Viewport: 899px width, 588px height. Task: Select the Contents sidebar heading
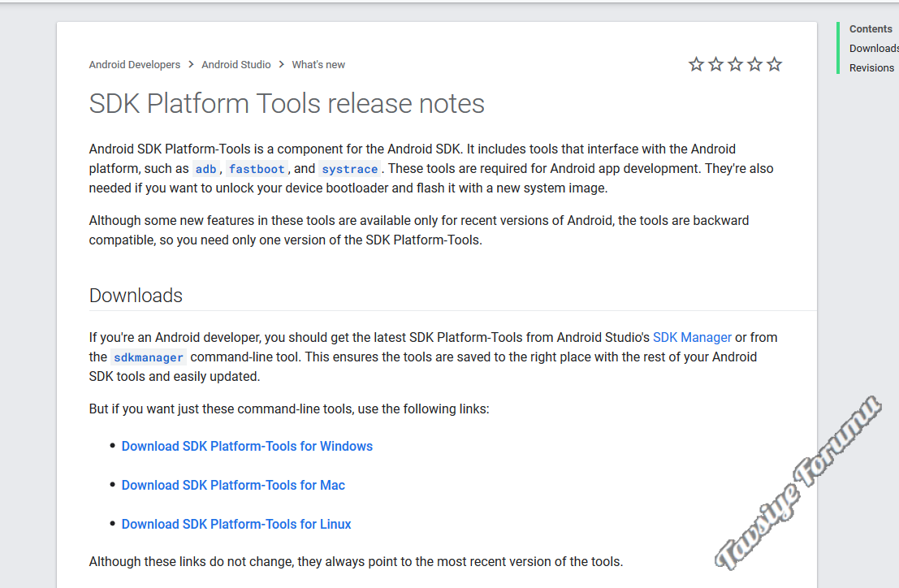(871, 29)
